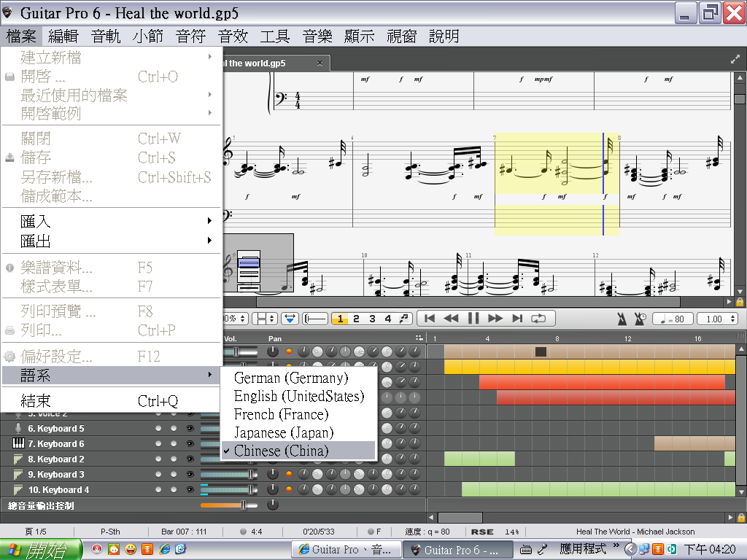The image size is (747, 560).
Task: Choose 結束 to quit the application
Action: [x=112, y=401]
